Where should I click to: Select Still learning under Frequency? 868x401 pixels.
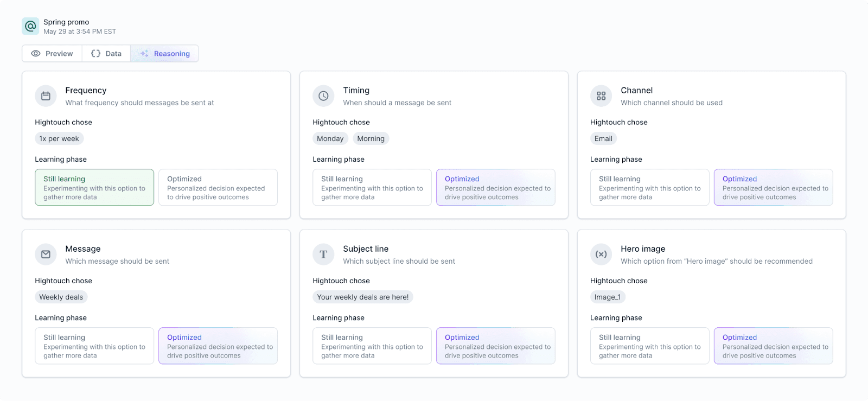pos(94,188)
